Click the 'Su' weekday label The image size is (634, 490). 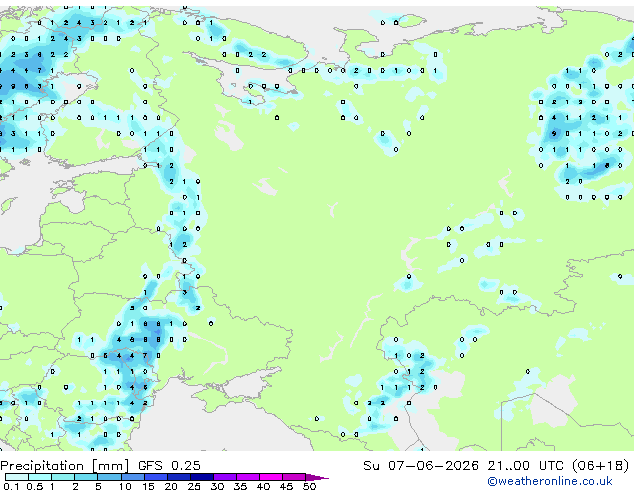[372, 466]
